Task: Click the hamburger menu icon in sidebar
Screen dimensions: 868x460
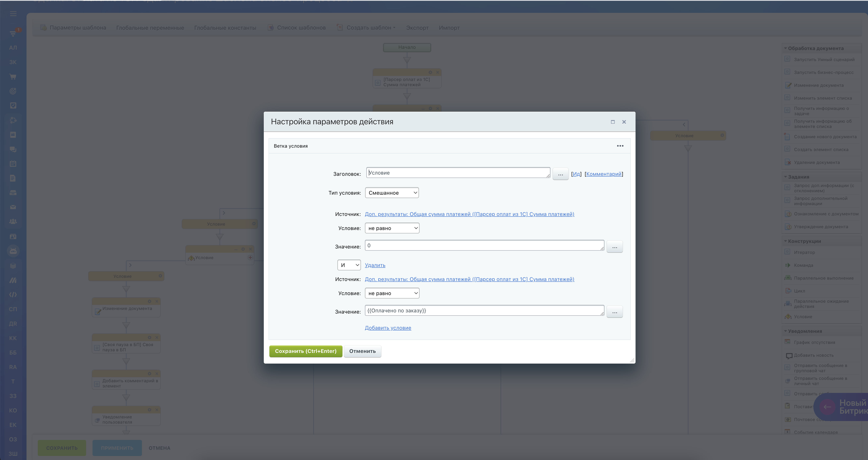Action: (13, 14)
